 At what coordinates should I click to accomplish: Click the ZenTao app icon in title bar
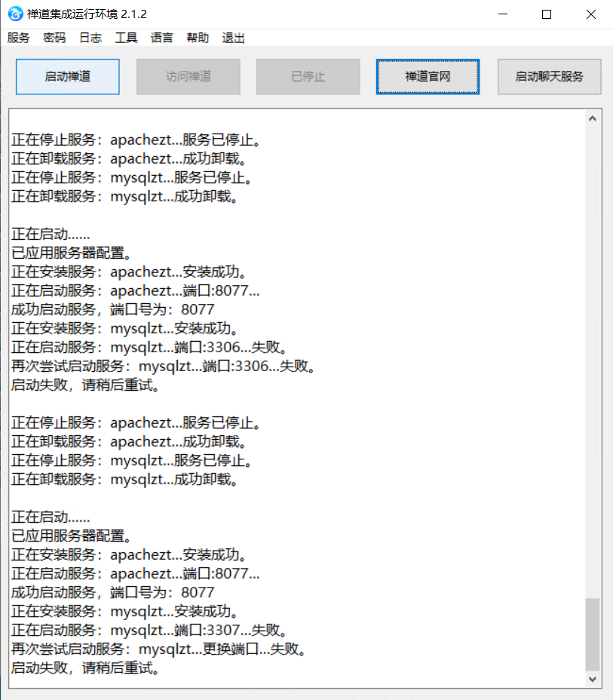(15, 14)
